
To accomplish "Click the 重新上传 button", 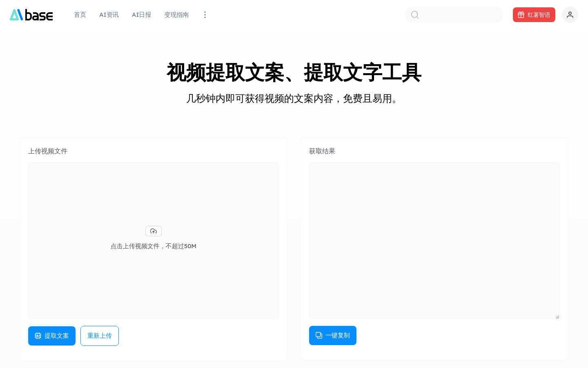I will click(x=100, y=336).
